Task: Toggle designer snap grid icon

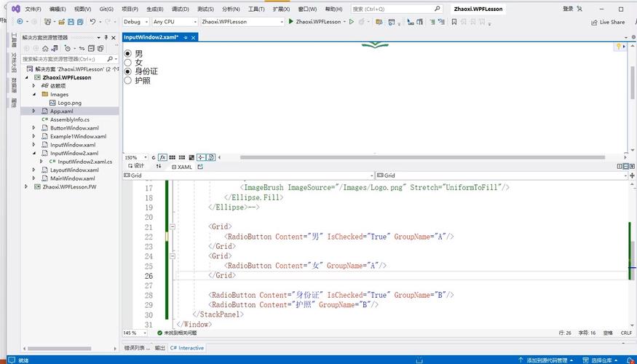Action: coord(173,157)
